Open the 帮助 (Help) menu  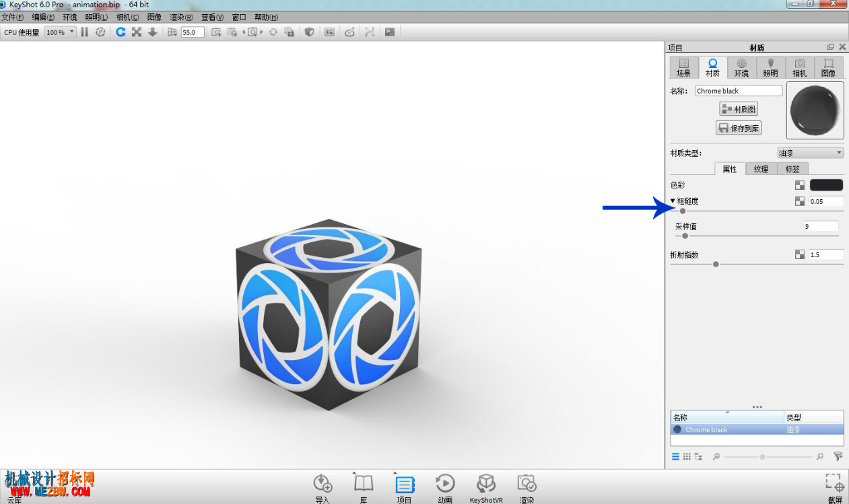267,17
